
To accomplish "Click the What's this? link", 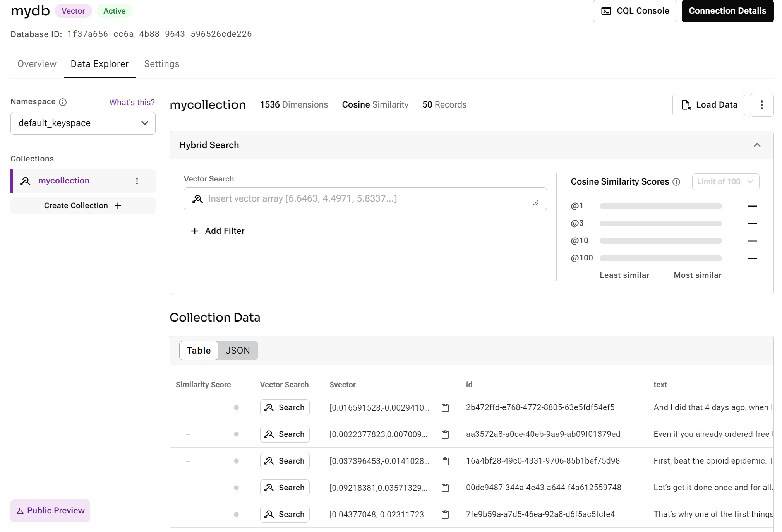I will click(x=132, y=102).
